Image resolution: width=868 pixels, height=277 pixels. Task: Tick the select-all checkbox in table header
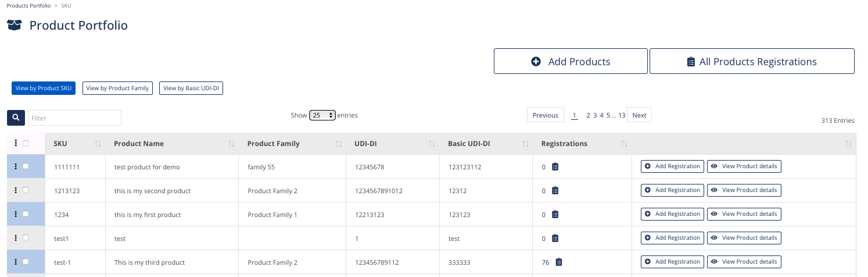click(x=26, y=143)
